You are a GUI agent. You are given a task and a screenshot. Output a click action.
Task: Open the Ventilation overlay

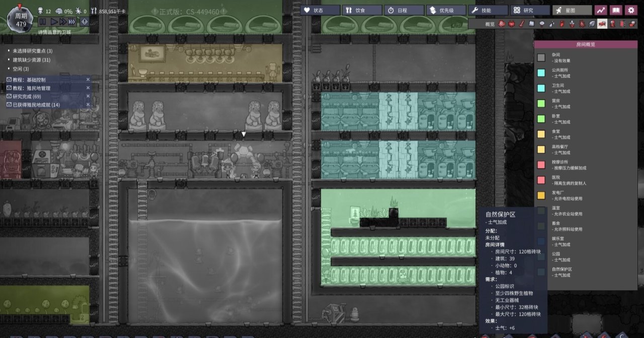point(562,24)
